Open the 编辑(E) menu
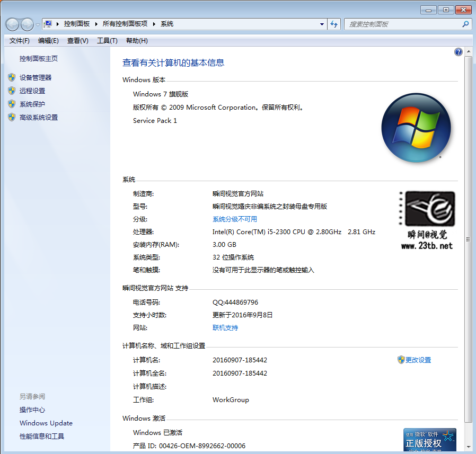The width and height of the screenshot is (476, 454). 48,41
